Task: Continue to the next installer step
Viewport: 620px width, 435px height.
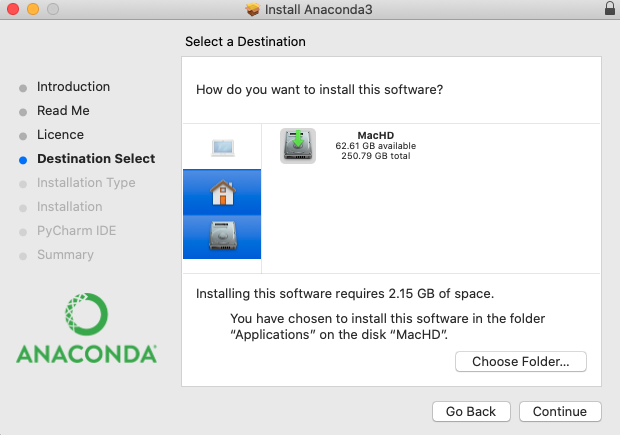Action: (560, 411)
